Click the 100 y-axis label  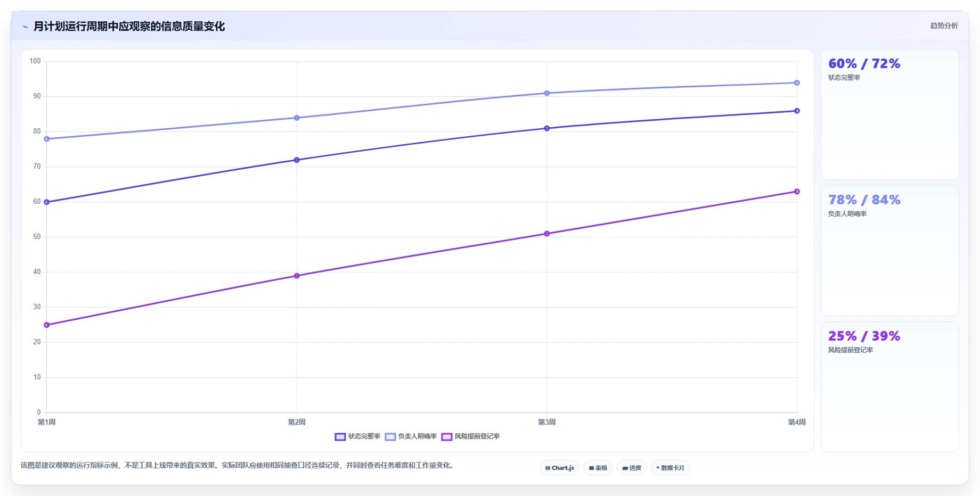tap(35, 61)
